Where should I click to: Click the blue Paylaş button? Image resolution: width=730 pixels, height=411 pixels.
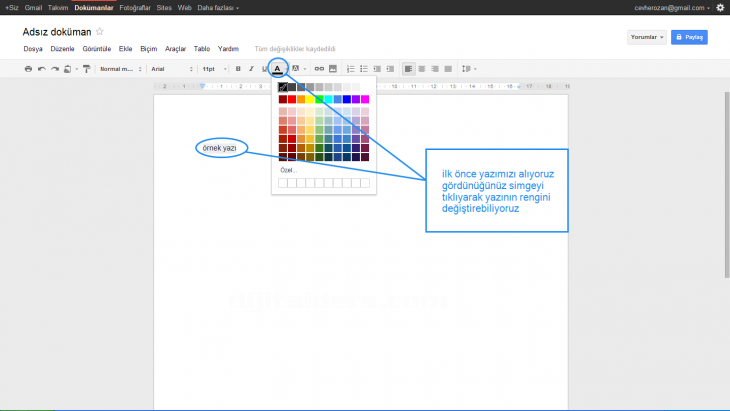coord(689,37)
